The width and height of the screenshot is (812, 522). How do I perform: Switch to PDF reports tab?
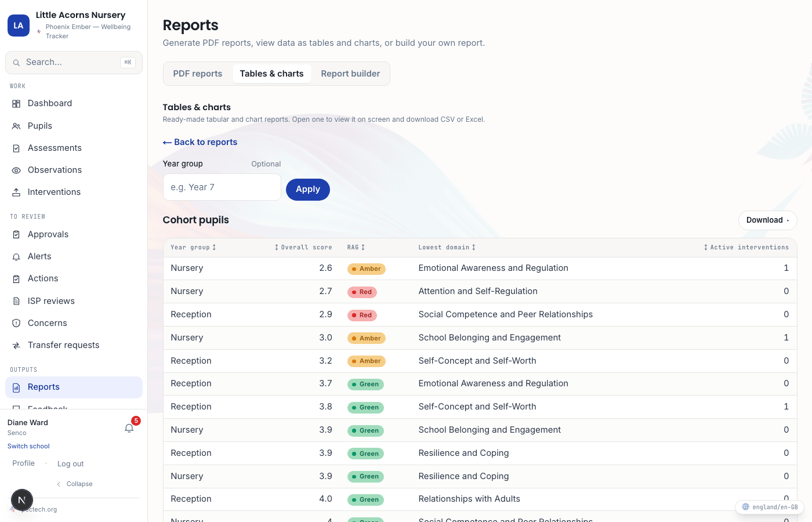[198, 74]
